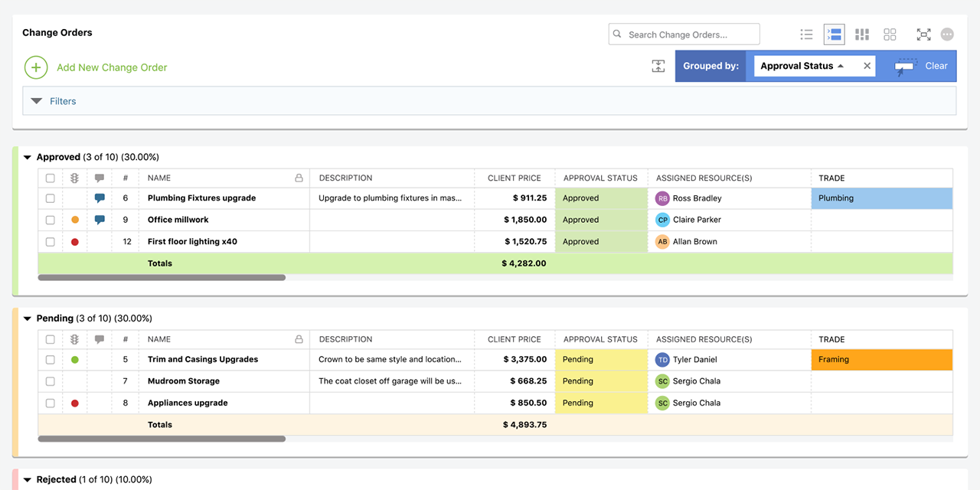Sort Pending group by # column header
Screen dimensions: 980x490
[126, 340]
